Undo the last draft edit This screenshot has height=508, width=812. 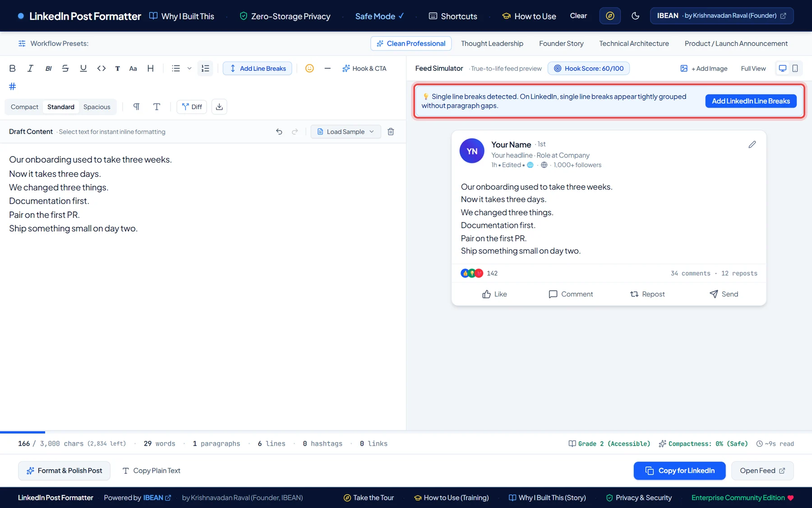click(x=279, y=132)
